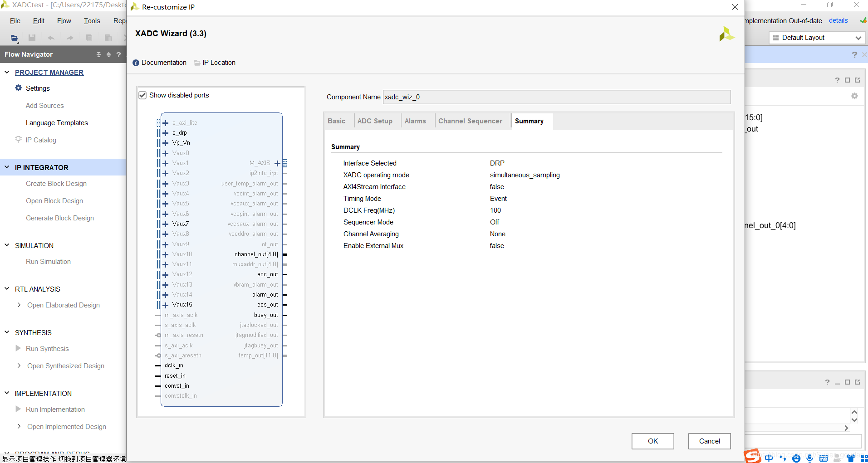Viewport: 868px width, 463px height.
Task: Click the channel_out[4:0] port label
Action: (x=256, y=254)
